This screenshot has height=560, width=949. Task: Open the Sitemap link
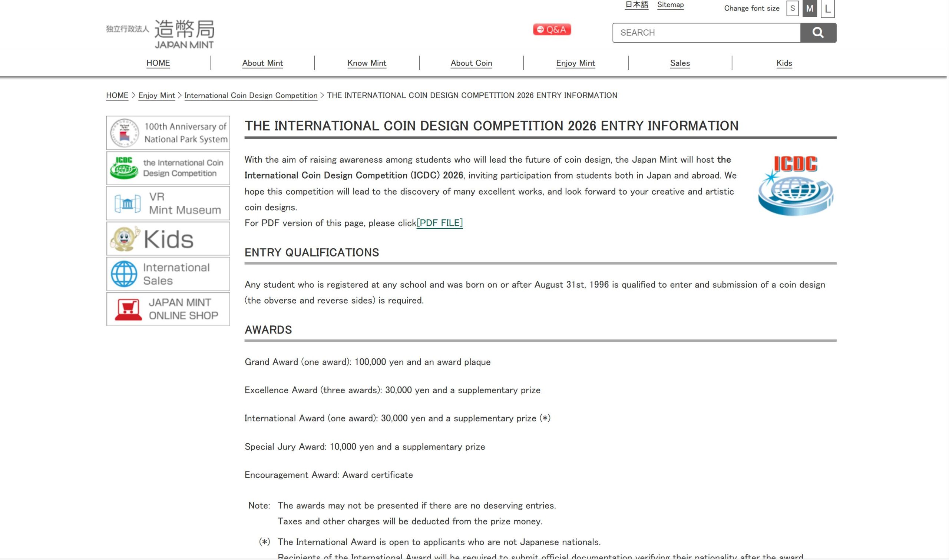[x=671, y=5]
